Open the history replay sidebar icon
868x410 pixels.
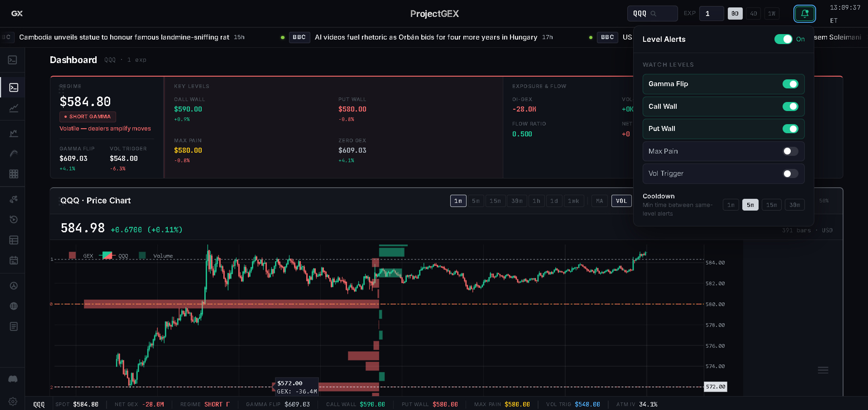coord(14,220)
